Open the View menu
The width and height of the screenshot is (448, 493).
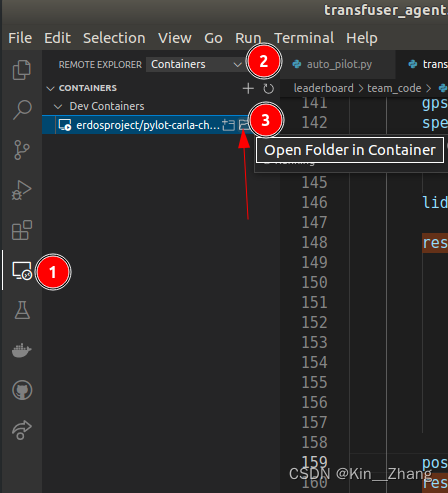175,38
